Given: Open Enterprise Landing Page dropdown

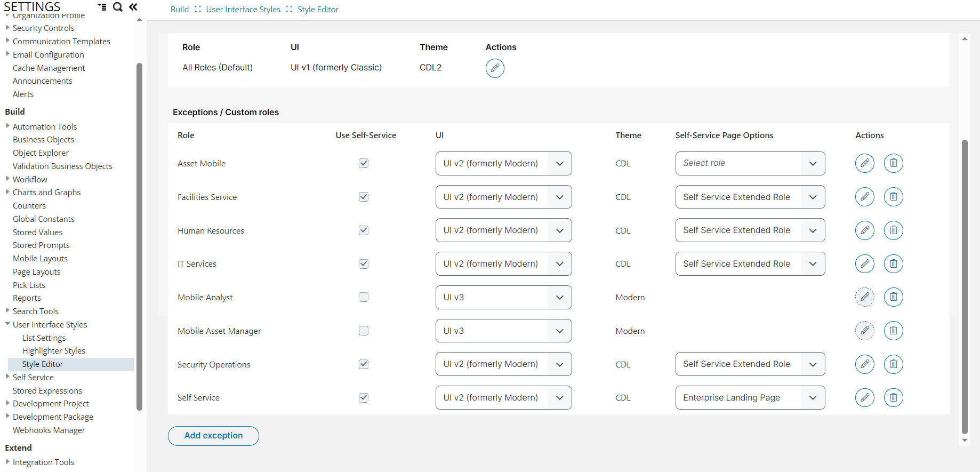Looking at the screenshot, I should 750,397.
